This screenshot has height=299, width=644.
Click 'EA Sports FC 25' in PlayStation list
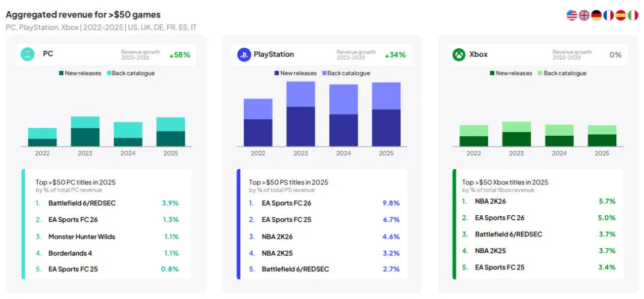click(286, 219)
